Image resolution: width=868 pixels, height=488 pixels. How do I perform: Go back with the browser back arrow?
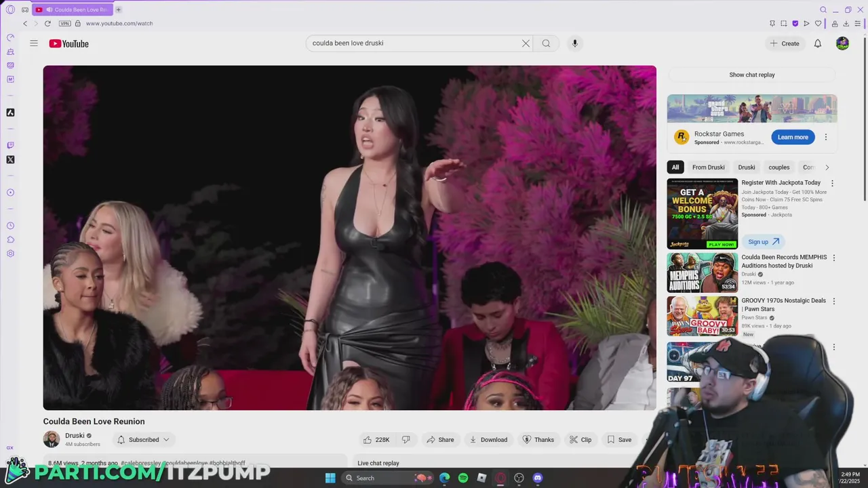25,23
